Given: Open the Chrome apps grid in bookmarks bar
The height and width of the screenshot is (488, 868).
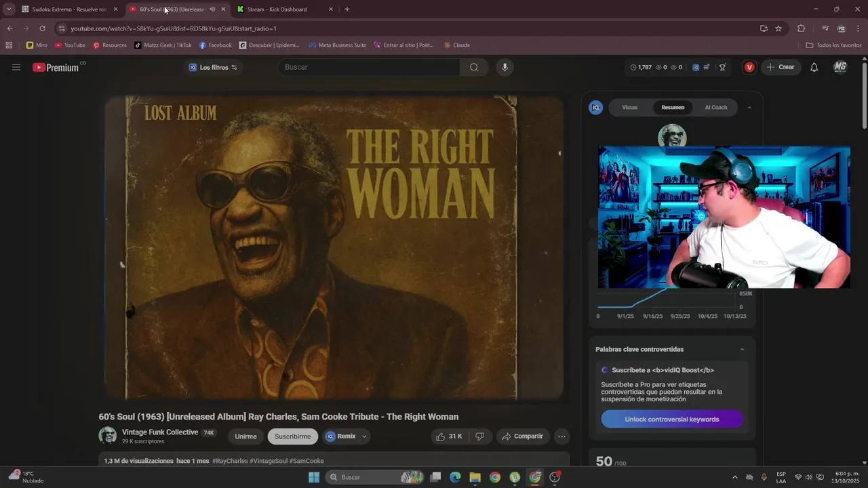Looking at the screenshot, I should (x=9, y=45).
